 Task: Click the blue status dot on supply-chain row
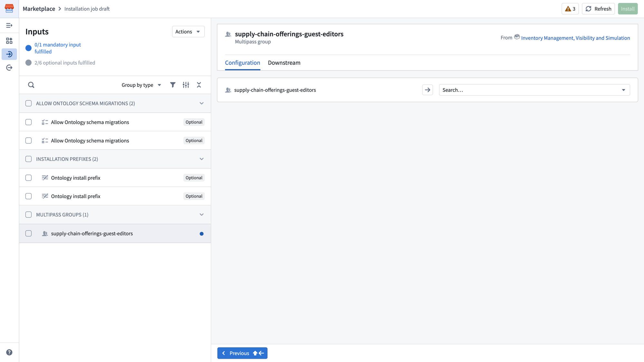(x=202, y=234)
